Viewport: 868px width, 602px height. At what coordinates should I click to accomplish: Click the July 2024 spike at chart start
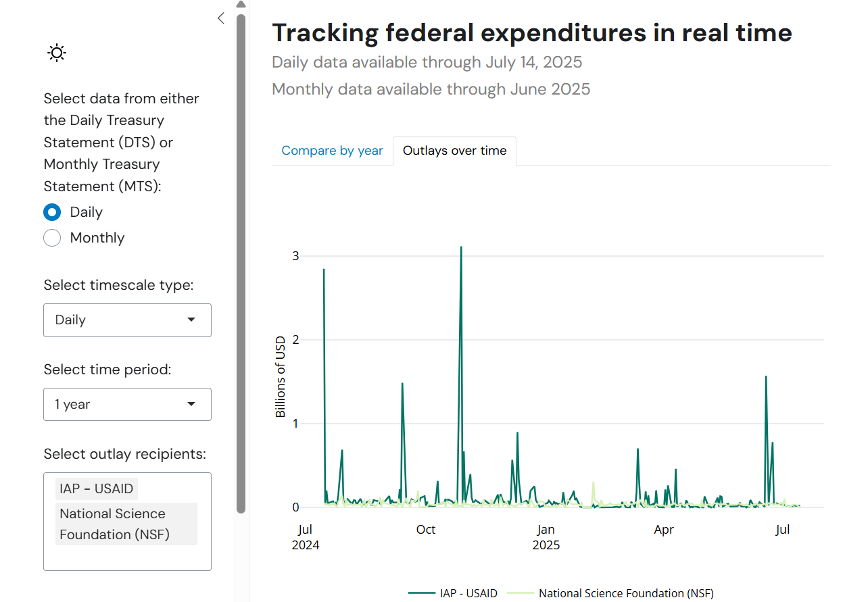click(324, 270)
